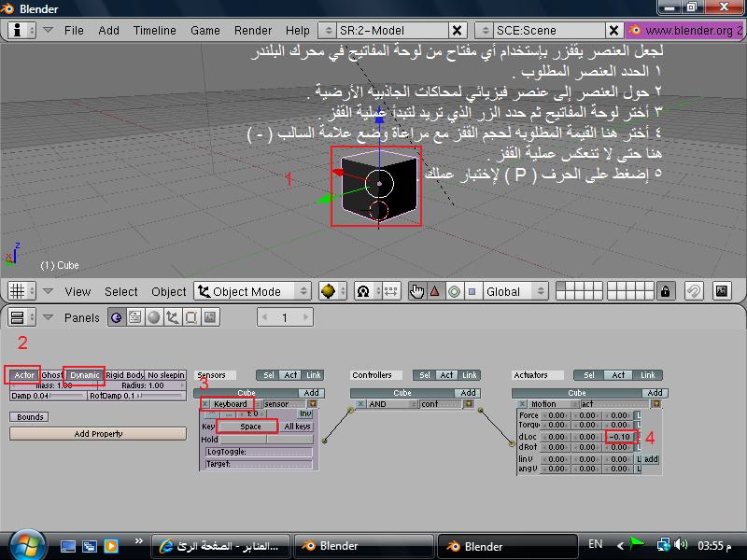747x560 pixels.
Task: Toggle Inv on the Keyboard sensor
Action: tap(305, 413)
